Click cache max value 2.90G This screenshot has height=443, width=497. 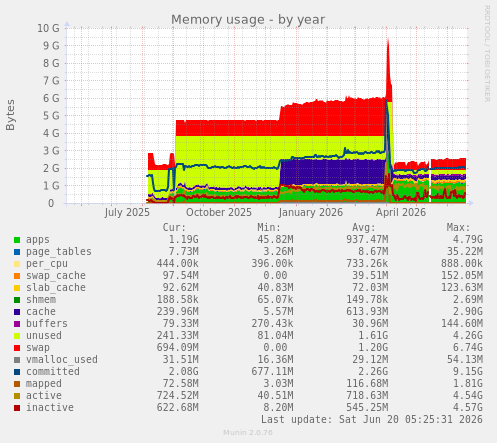(467, 312)
